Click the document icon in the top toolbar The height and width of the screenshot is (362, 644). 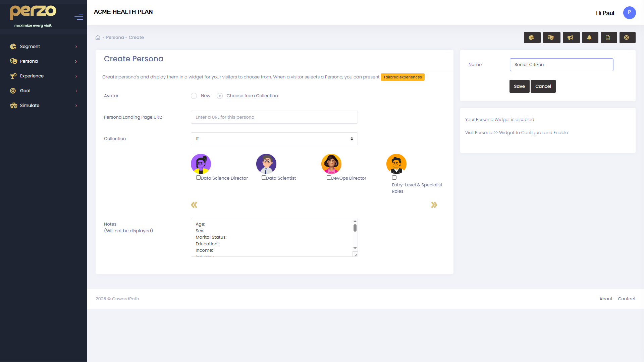[x=609, y=38]
